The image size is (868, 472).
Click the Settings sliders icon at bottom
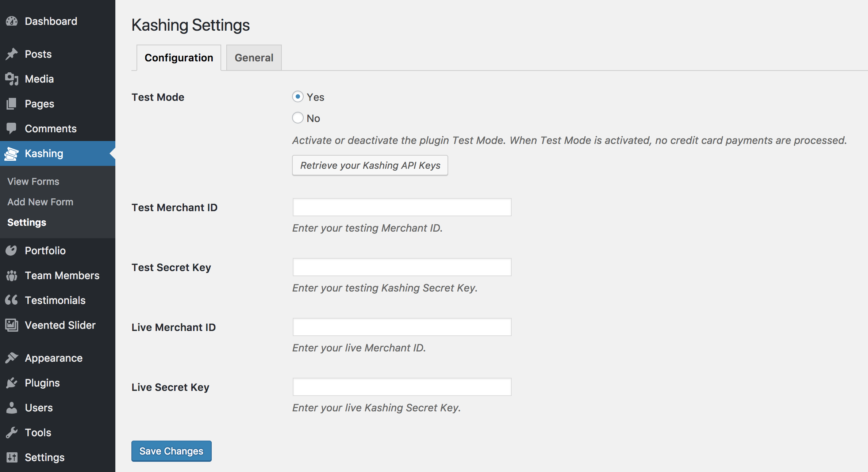click(12, 457)
